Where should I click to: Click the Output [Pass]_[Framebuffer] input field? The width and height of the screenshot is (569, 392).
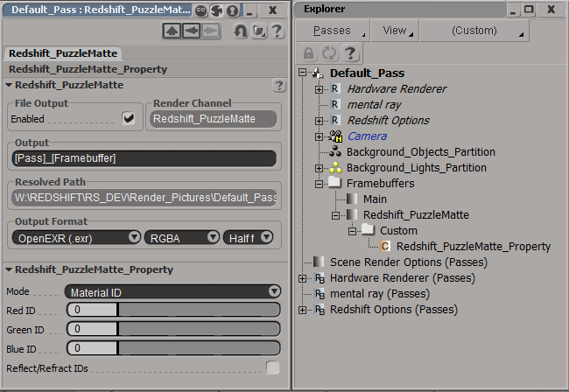pos(144,158)
